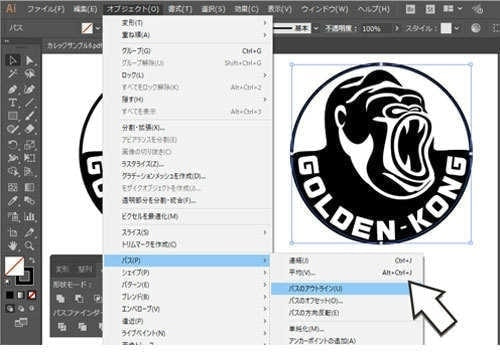500x360 pixels.
Task: Set paint mode to Gradient button
Action: pyautogui.click(x=21, y=295)
